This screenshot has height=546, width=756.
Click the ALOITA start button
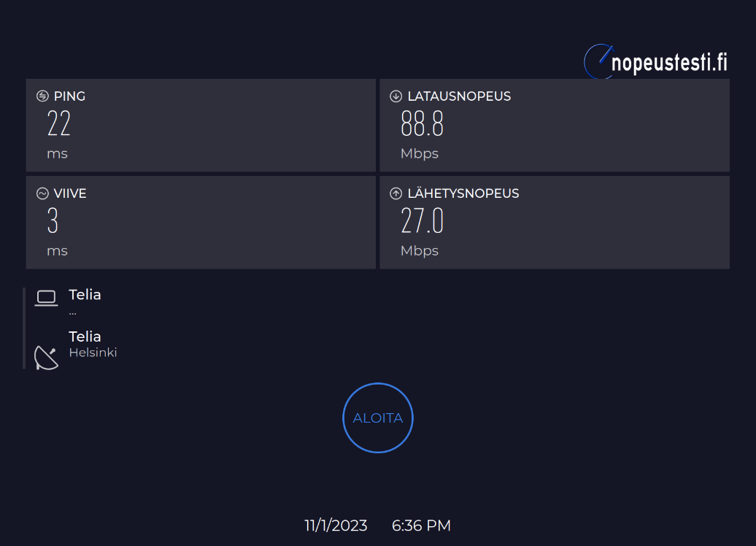coord(378,418)
